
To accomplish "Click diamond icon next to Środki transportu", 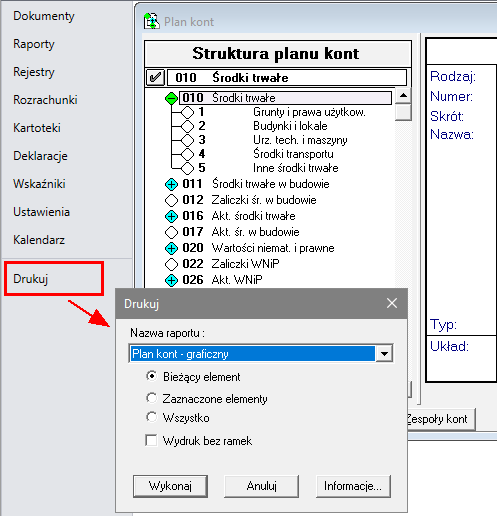I will (x=187, y=154).
